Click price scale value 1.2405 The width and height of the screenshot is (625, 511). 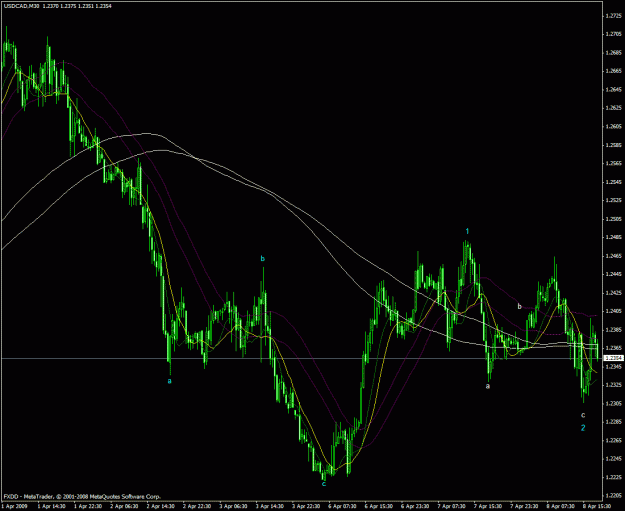click(x=611, y=311)
